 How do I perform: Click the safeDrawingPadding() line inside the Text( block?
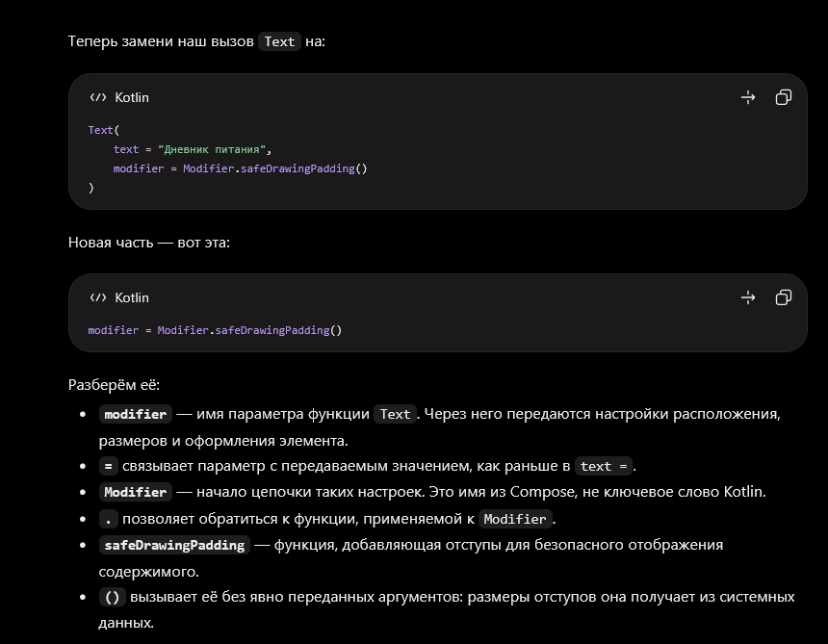(241, 168)
